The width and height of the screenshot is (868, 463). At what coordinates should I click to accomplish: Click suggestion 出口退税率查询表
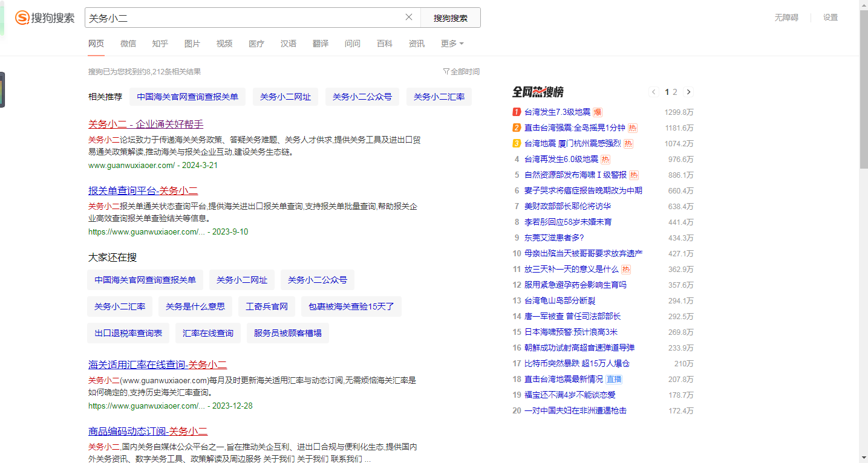(x=128, y=333)
